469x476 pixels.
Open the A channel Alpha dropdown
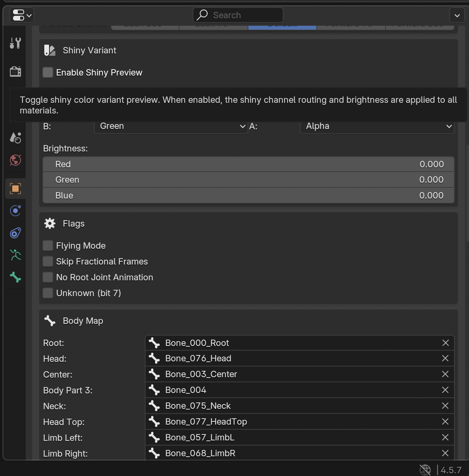pyautogui.click(x=377, y=126)
